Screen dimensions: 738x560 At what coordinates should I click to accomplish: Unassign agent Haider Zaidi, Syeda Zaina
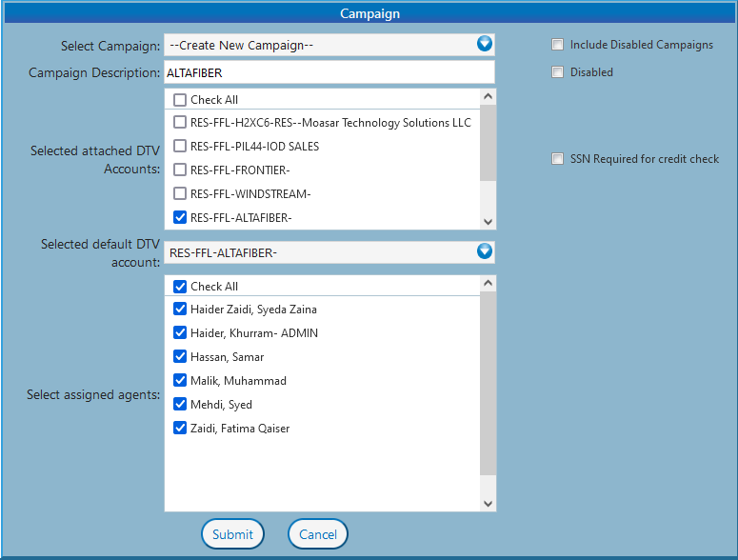tap(180, 310)
